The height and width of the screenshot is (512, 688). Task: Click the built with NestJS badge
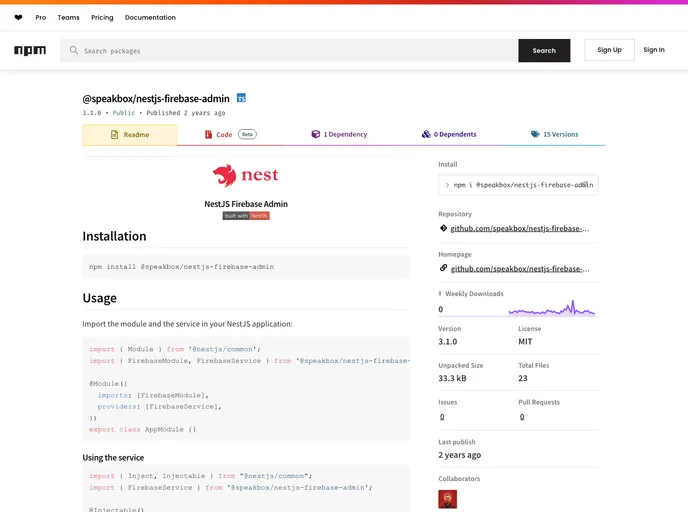[246, 216]
